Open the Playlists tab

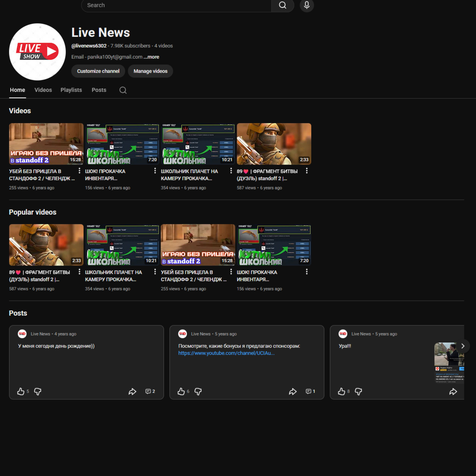coord(71,90)
